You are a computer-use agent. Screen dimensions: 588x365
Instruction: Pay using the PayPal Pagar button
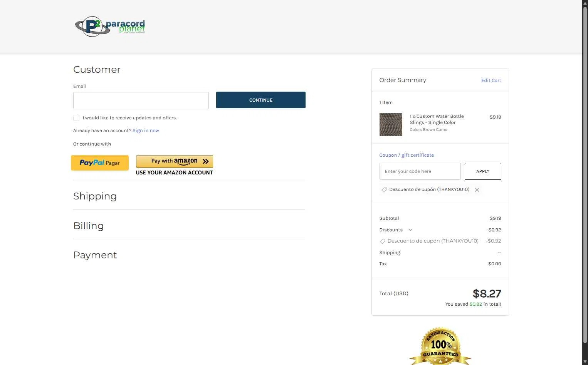pos(100,163)
